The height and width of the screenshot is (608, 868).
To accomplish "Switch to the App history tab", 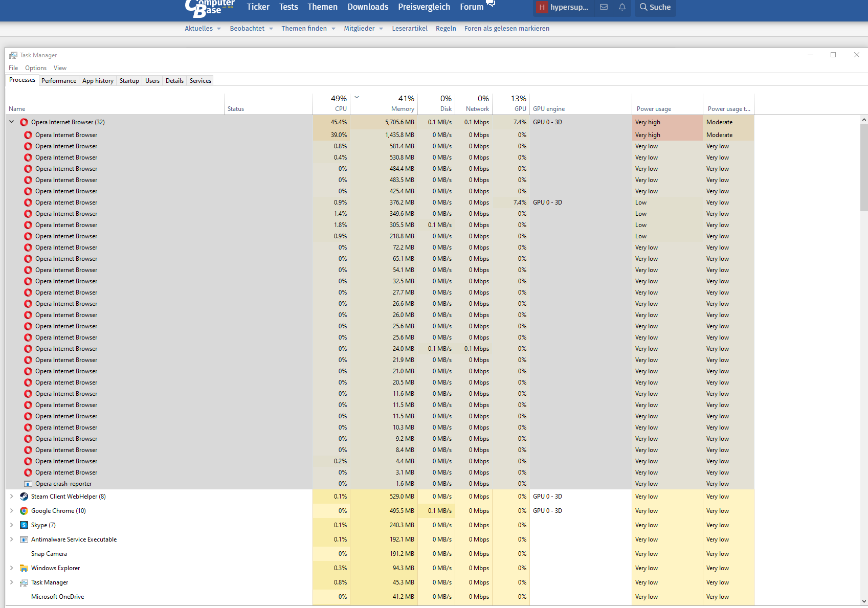I will pyautogui.click(x=98, y=81).
